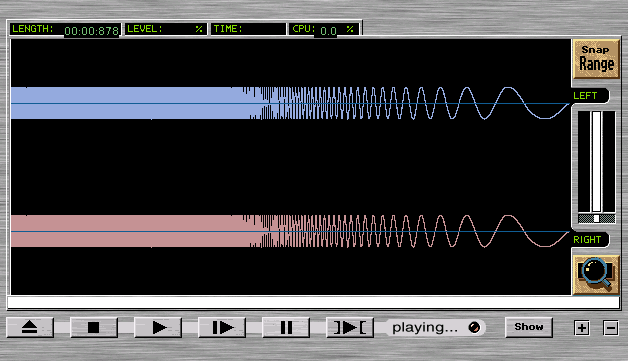Click the Show button
The height and width of the screenshot is (361, 628).
click(529, 327)
